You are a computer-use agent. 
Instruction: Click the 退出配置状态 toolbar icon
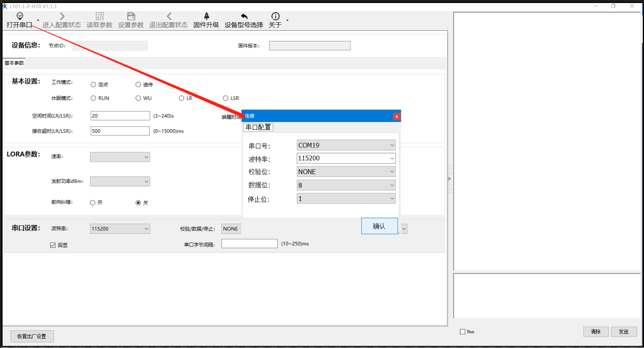tap(168, 16)
